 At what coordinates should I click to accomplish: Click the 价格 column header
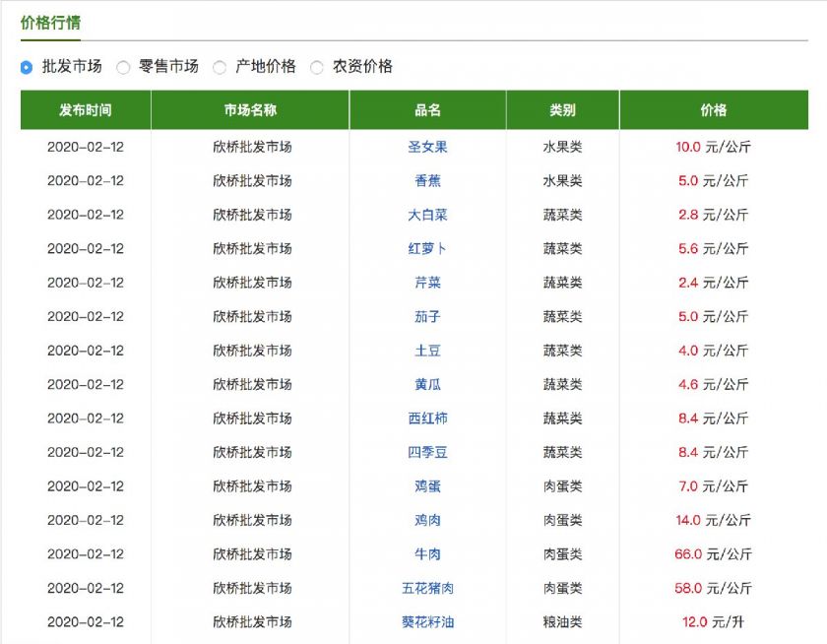[x=713, y=110]
